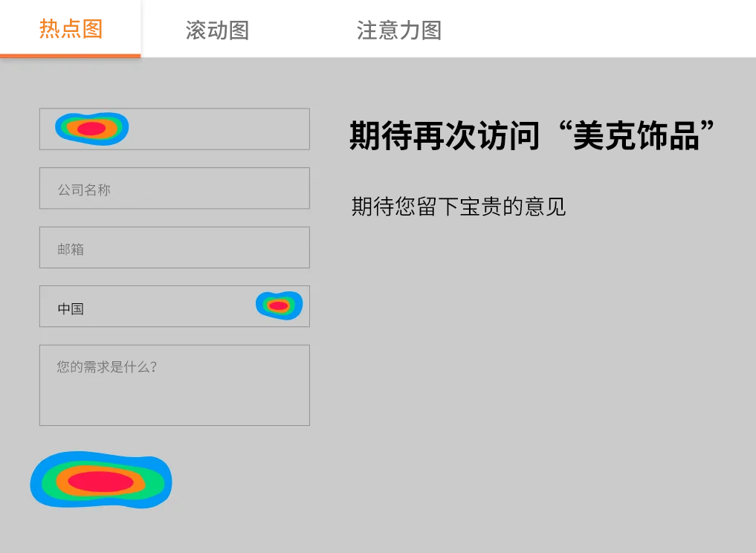Focus the 邮箱 input field

click(174, 248)
